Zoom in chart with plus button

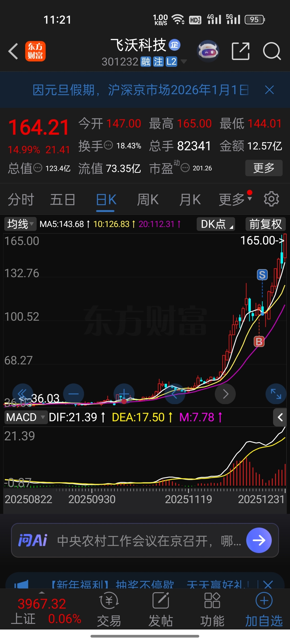pyautogui.click(x=124, y=394)
